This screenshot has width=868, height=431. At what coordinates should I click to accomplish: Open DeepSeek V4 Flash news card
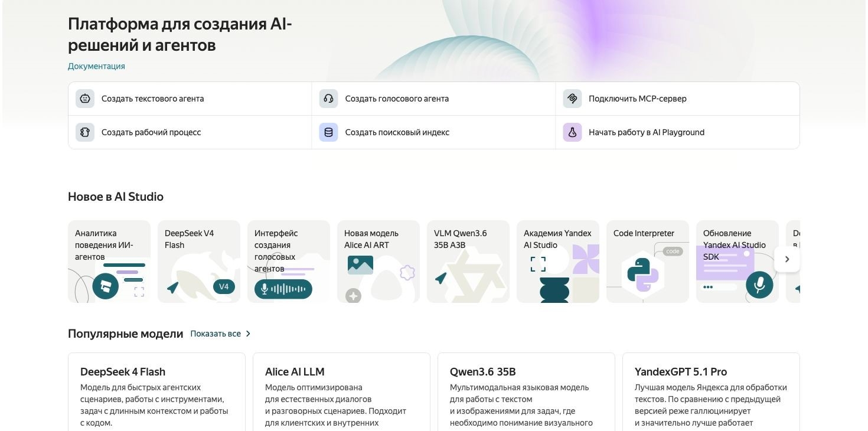(x=199, y=262)
